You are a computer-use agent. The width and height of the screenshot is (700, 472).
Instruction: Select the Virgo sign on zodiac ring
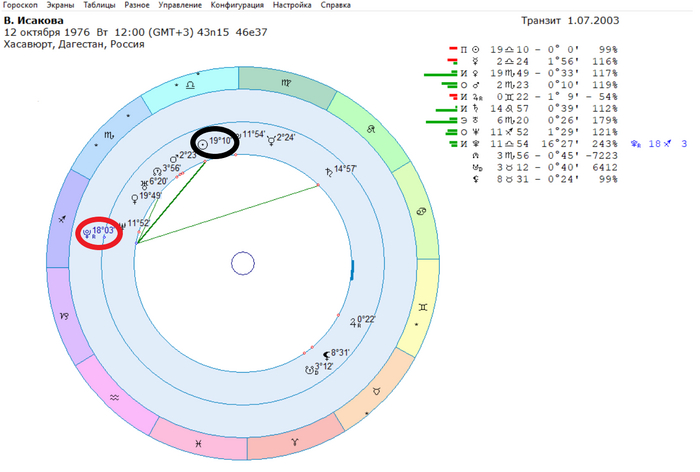coord(286,83)
